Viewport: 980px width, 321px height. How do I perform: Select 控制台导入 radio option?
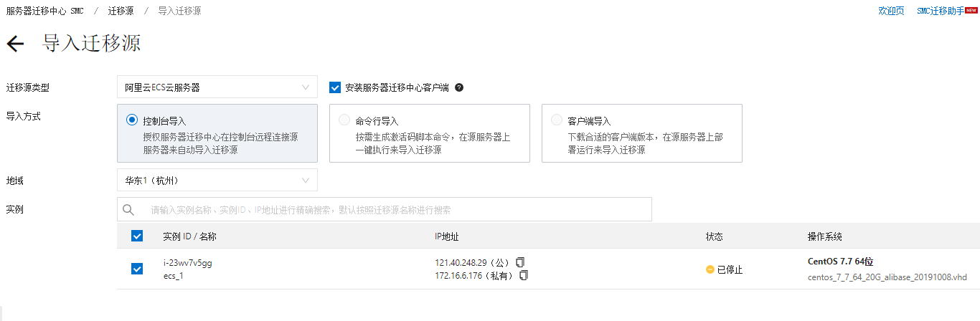pos(131,120)
